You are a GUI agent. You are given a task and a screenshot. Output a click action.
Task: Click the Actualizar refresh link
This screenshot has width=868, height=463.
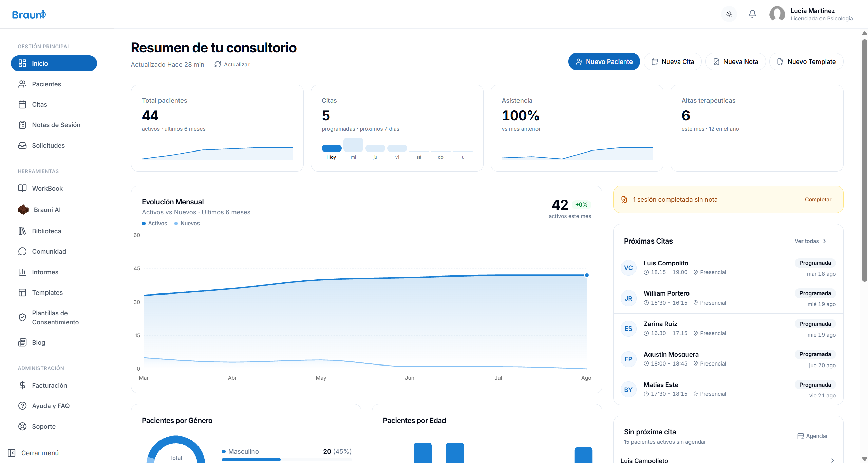coord(232,64)
